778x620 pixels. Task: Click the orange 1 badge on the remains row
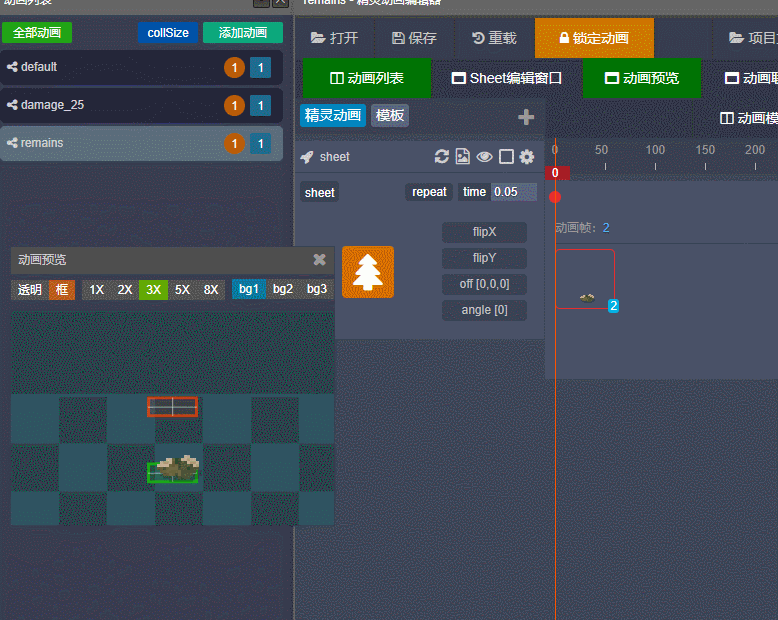coord(234,143)
